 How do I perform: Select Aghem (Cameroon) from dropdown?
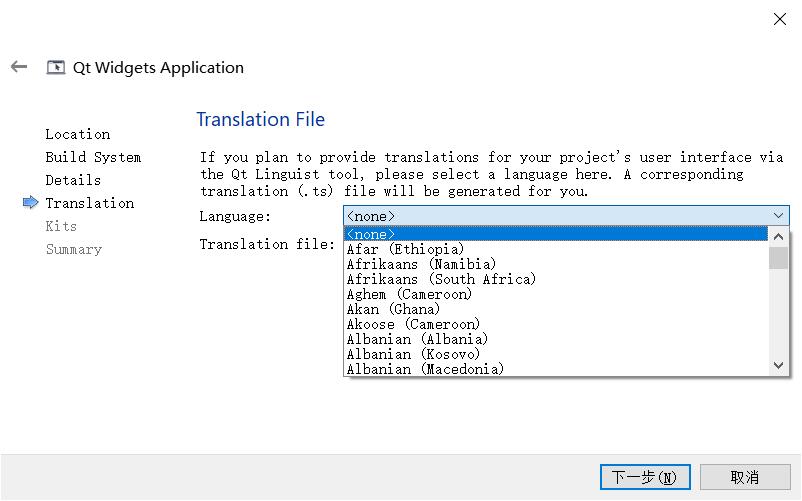(x=409, y=294)
